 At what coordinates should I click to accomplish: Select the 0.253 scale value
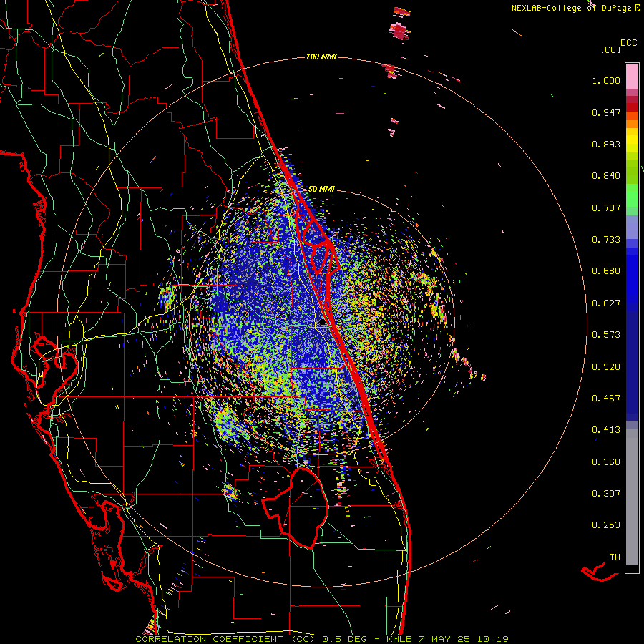[x=606, y=525]
